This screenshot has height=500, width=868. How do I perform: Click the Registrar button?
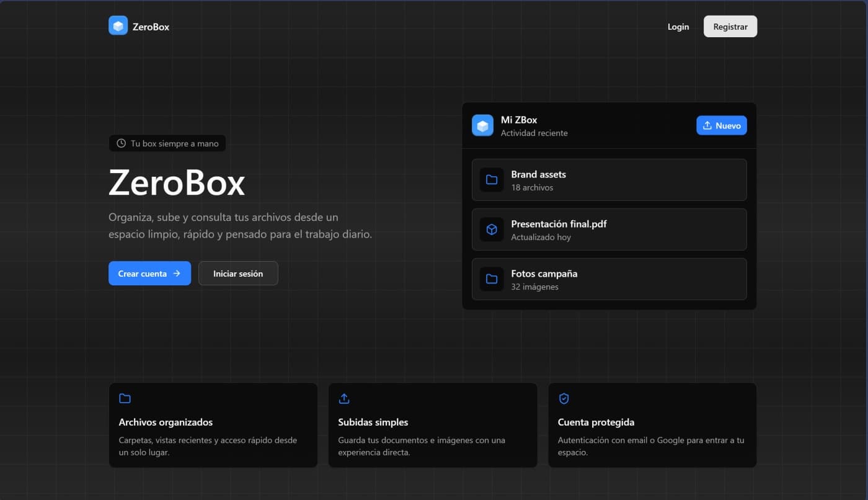(730, 27)
